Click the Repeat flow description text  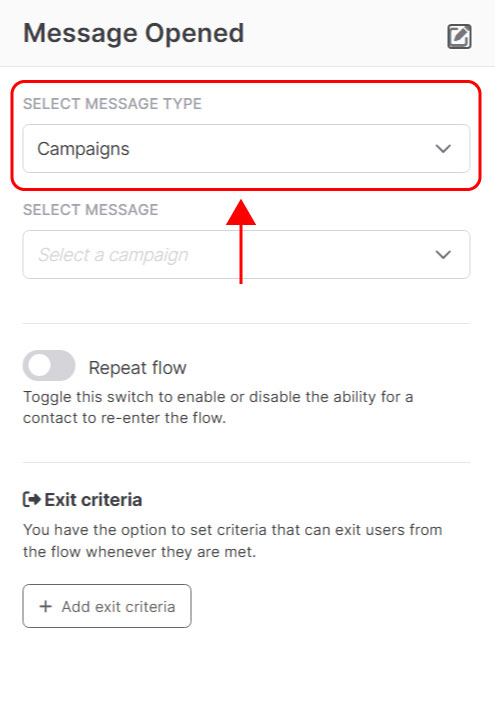point(218,407)
